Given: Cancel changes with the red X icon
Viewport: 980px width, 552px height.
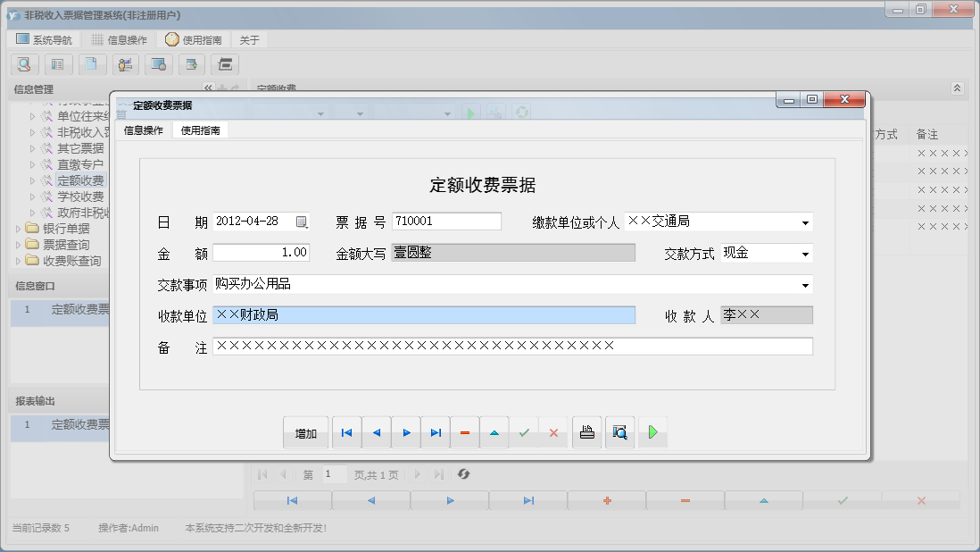Looking at the screenshot, I should (555, 431).
